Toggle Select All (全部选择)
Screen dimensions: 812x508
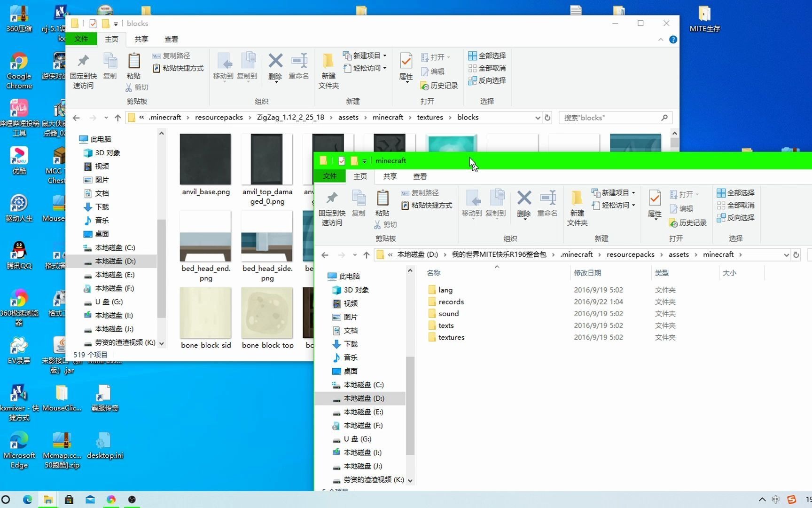coord(487,55)
